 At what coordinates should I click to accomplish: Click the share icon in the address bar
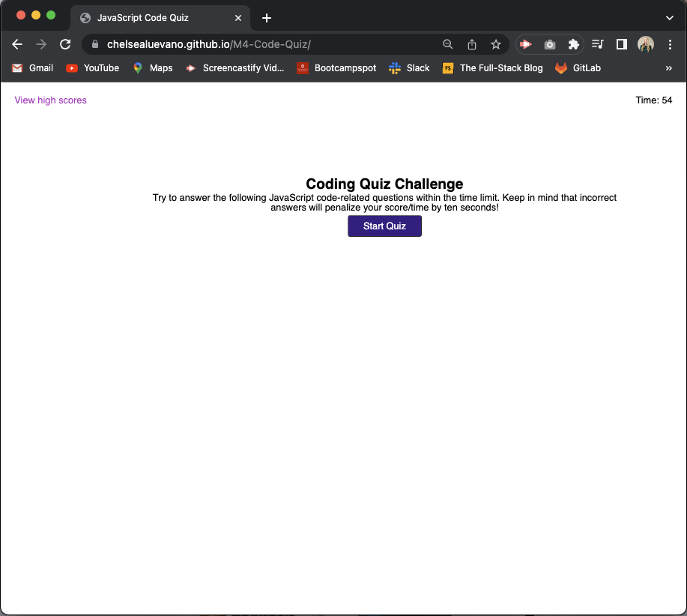(x=471, y=44)
